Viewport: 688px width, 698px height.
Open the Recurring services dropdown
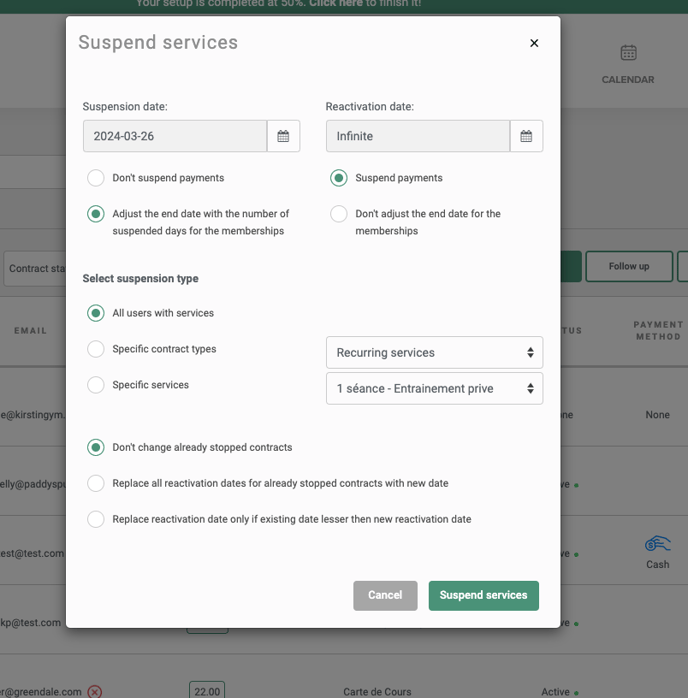coord(434,353)
